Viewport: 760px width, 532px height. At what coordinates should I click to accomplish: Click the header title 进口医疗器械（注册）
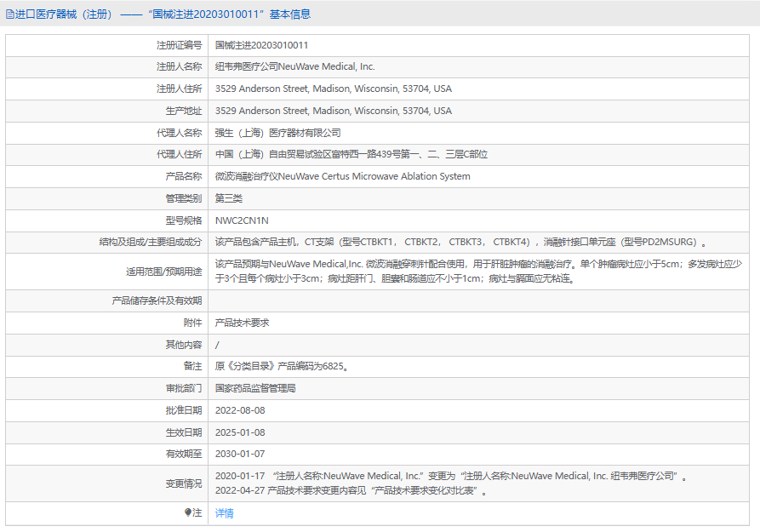(x=64, y=14)
